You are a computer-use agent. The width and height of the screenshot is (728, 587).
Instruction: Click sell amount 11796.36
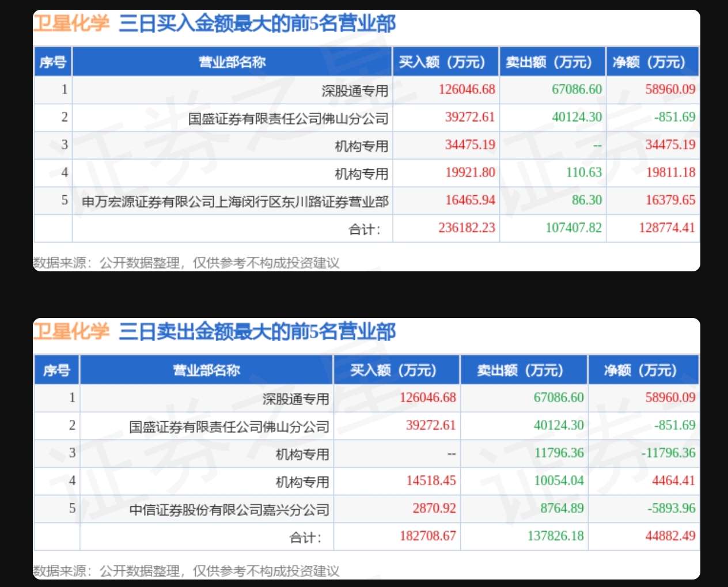[559, 453]
